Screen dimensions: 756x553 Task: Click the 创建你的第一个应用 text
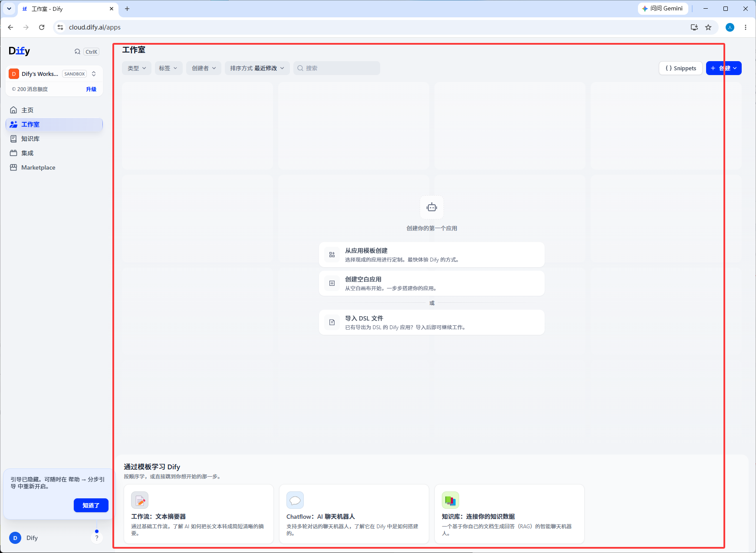pyautogui.click(x=432, y=228)
